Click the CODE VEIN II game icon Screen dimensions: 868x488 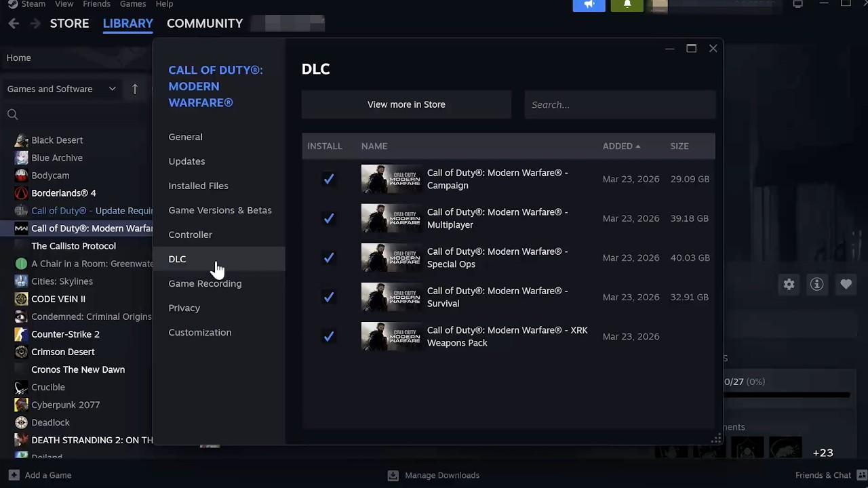pos(21,299)
